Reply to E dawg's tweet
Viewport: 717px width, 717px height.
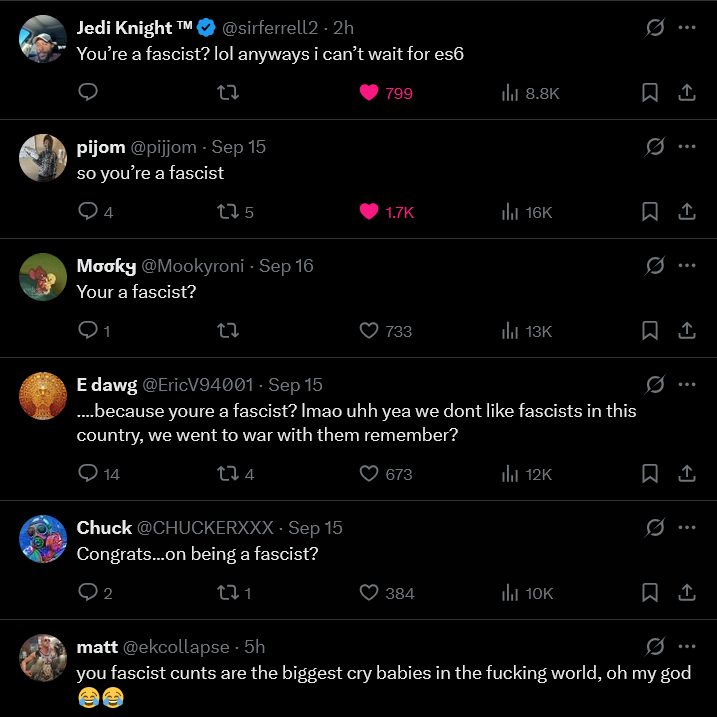coord(88,474)
